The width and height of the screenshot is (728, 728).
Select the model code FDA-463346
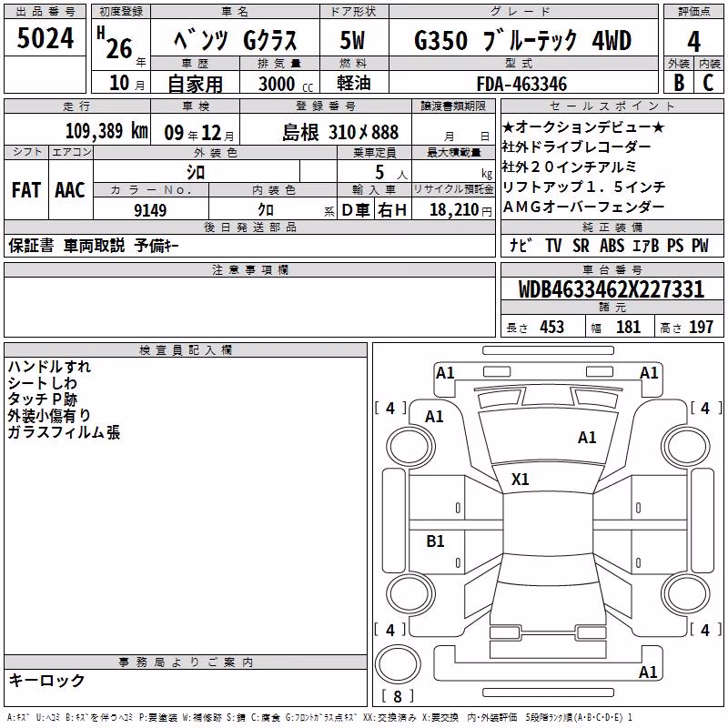[x=521, y=84]
